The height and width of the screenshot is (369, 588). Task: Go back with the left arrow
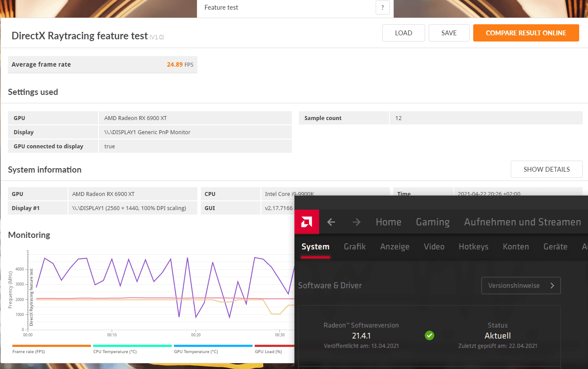pyautogui.click(x=331, y=222)
